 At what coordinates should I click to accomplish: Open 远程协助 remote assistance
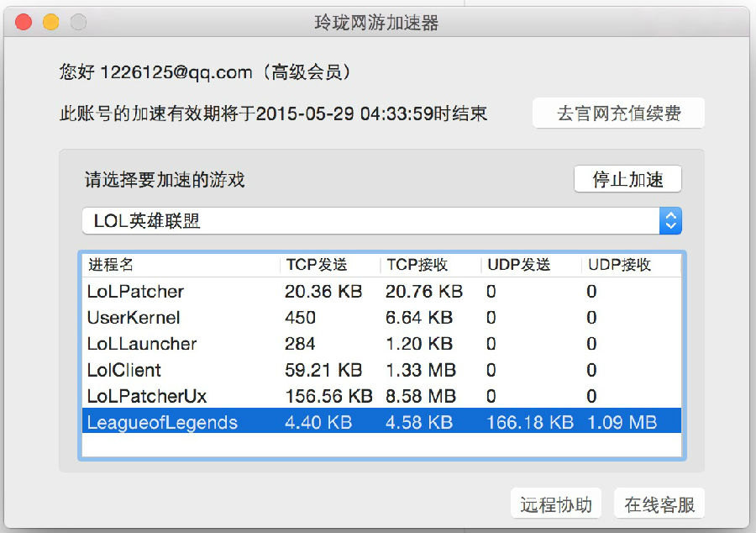556,504
